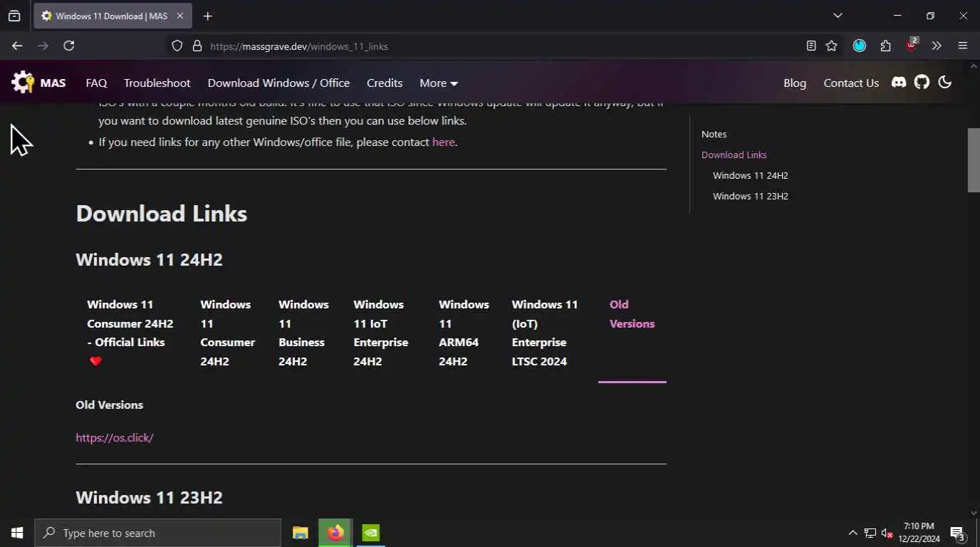The width and height of the screenshot is (980, 547).
Task: Open NVIDIA app from taskbar
Action: [x=370, y=533]
